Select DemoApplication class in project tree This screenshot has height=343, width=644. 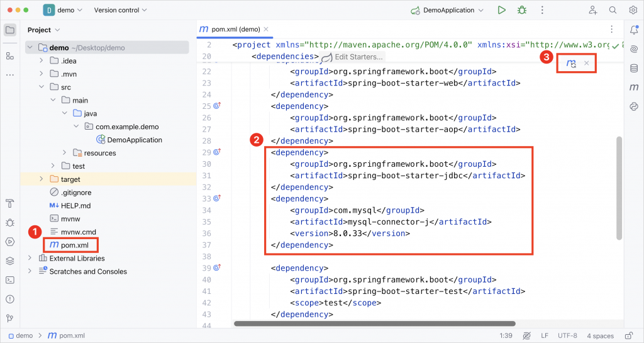click(129, 140)
